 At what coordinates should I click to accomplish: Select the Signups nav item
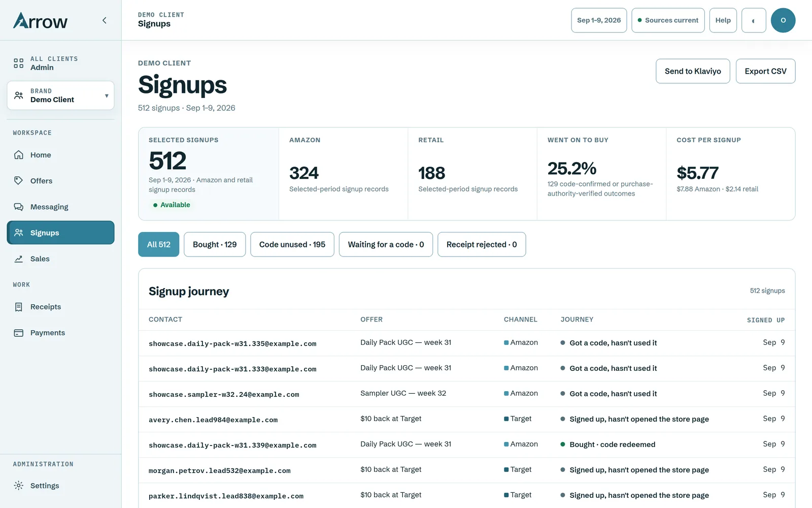tap(60, 233)
